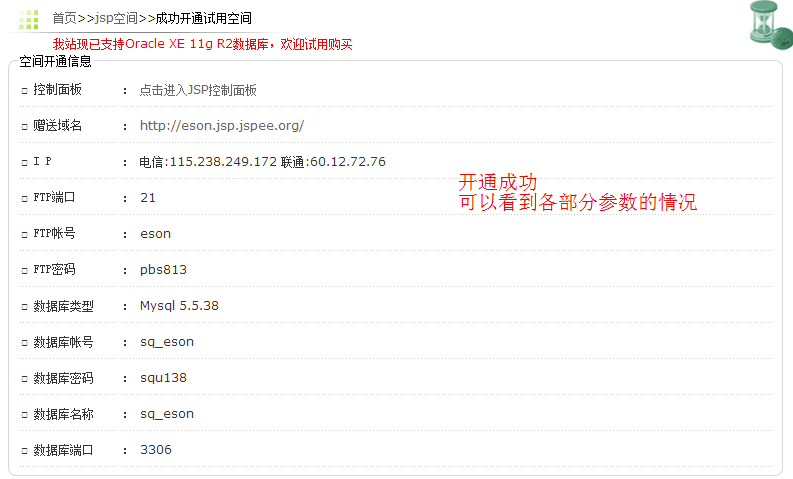The height and width of the screenshot is (479, 793).
Task: Click the 控制面板 row label
Action: point(57,90)
